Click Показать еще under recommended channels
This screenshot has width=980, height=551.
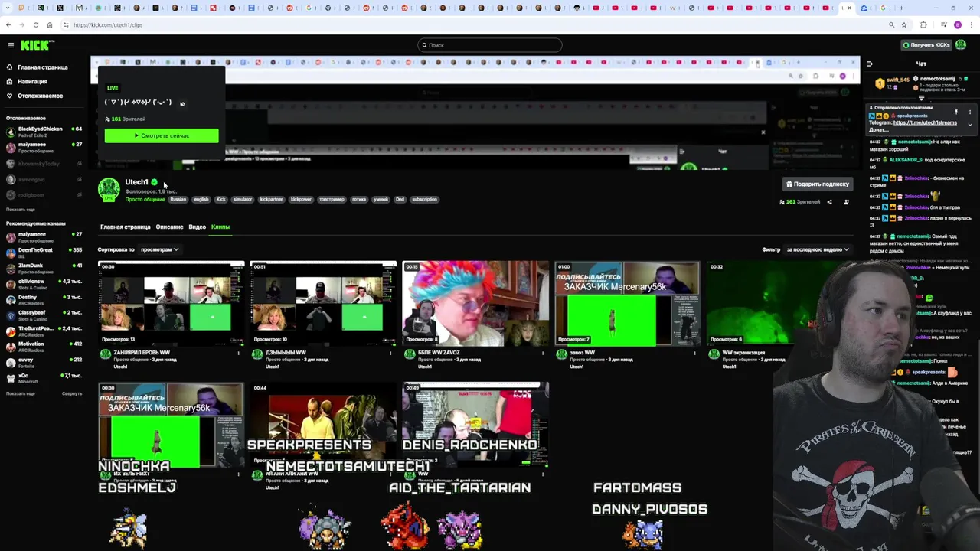(x=21, y=393)
